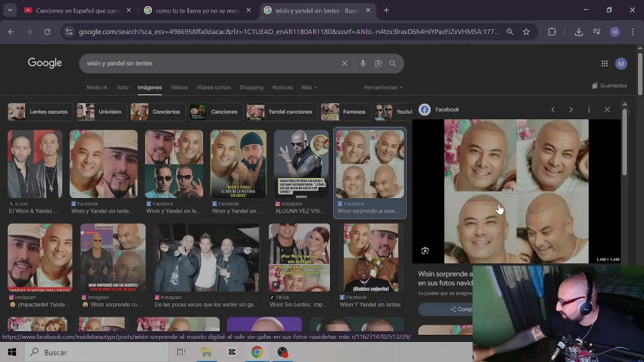Bookmark this page with star icon
The image size is (644, 362).
(x=526, y=32)
